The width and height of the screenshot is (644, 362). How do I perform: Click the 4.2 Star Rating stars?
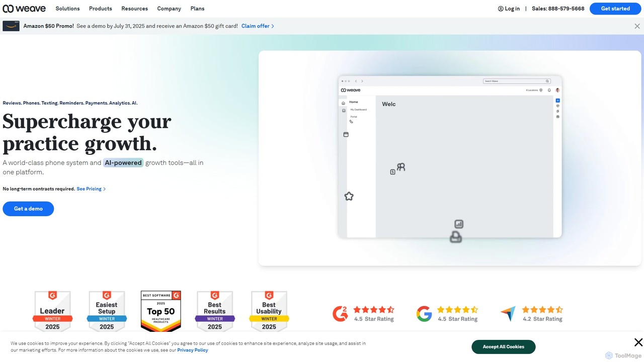point(542,310)
